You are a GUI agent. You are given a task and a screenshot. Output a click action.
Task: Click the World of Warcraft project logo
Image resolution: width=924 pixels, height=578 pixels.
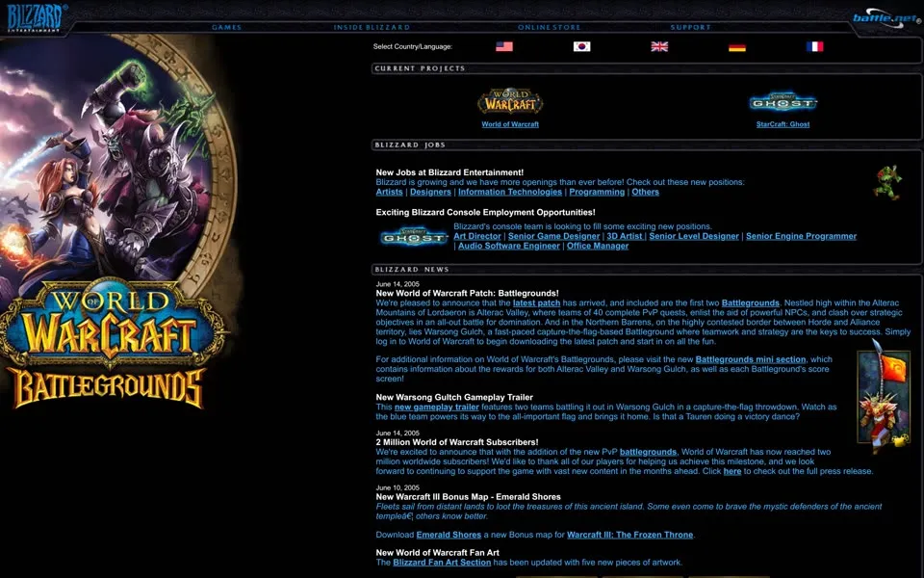[510, 101]
